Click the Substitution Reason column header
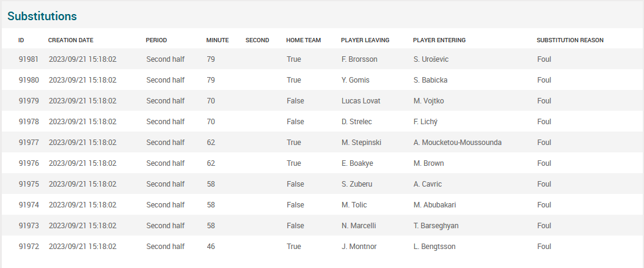This screenshot has width=644, height=268. point(570,40)
